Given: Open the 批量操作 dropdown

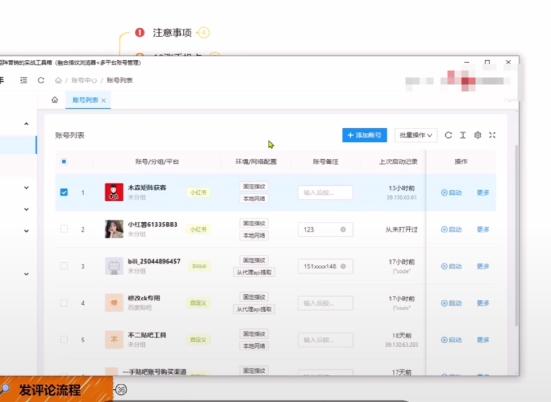Looking at the screenshot, I should click(416, 135).
